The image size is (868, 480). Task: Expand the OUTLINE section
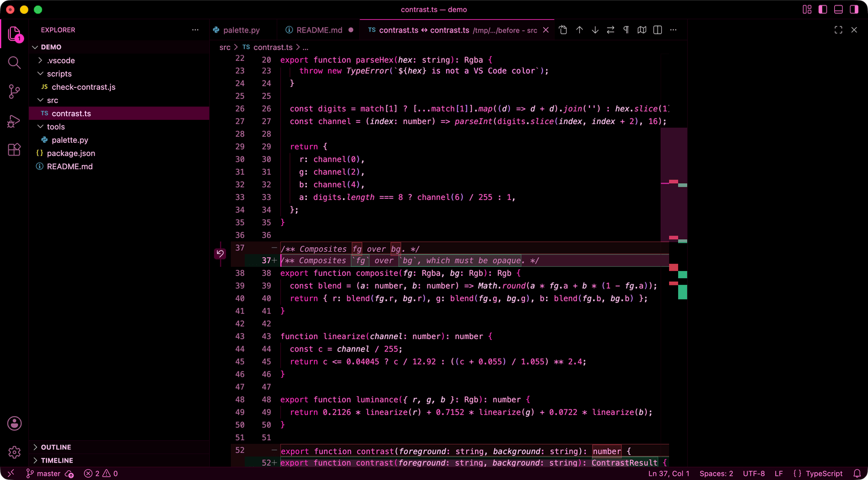(119, 447)
